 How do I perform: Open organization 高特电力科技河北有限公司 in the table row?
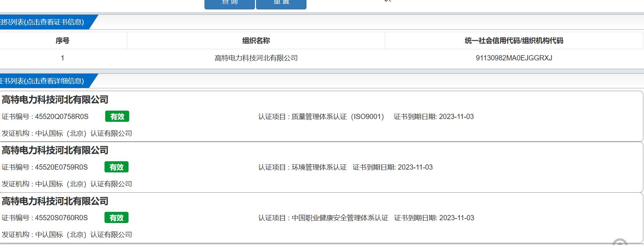[256, 58]
